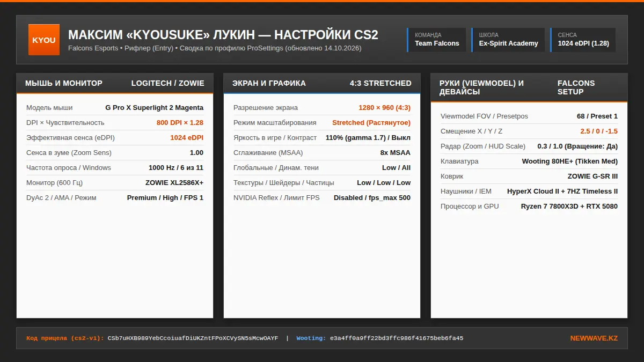The image size is (644, 362).
Task: Click the Текстуры / Шейдеры / Частицы label
Action: [x=284, y=182]
